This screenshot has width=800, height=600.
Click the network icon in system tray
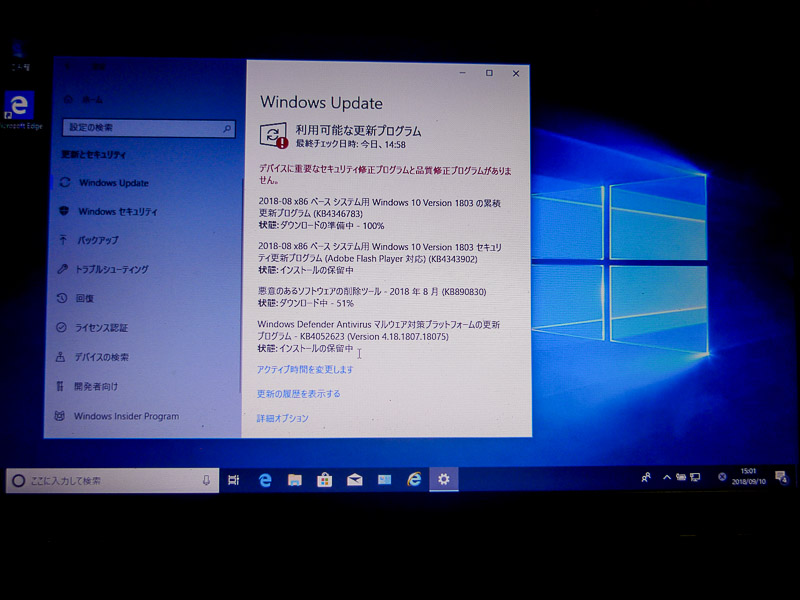coord(695,478)
